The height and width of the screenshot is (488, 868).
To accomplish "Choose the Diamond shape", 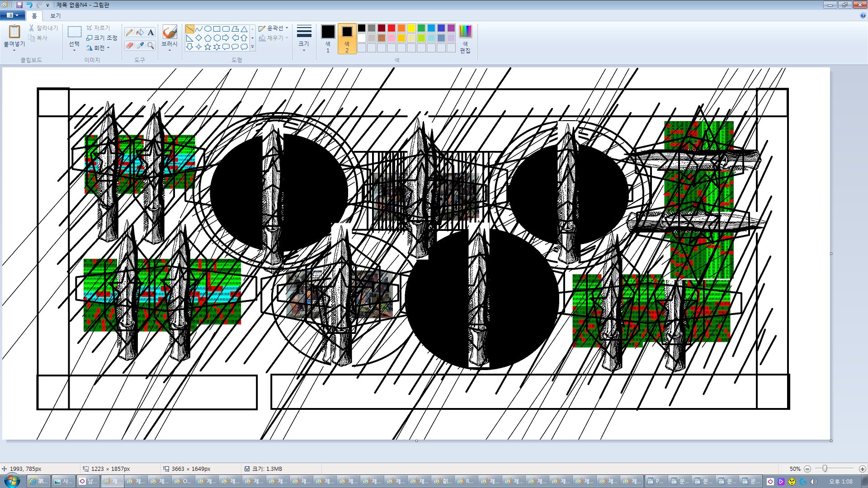I will point(199,38).
